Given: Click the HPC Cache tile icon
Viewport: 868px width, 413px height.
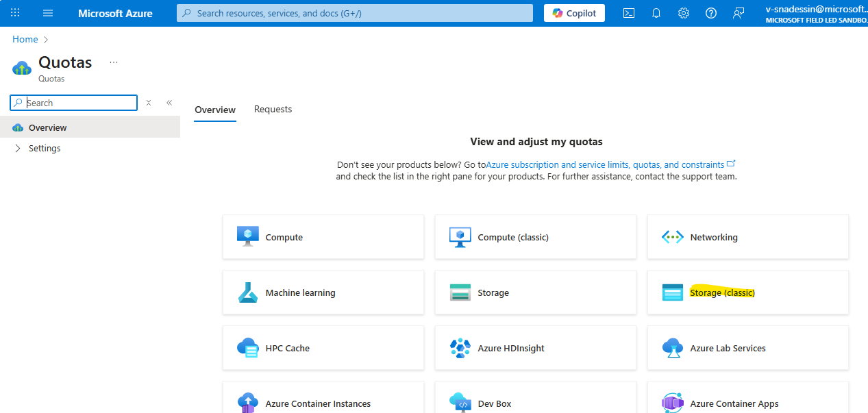Looking at the screenshot, I should pos(248,348).
